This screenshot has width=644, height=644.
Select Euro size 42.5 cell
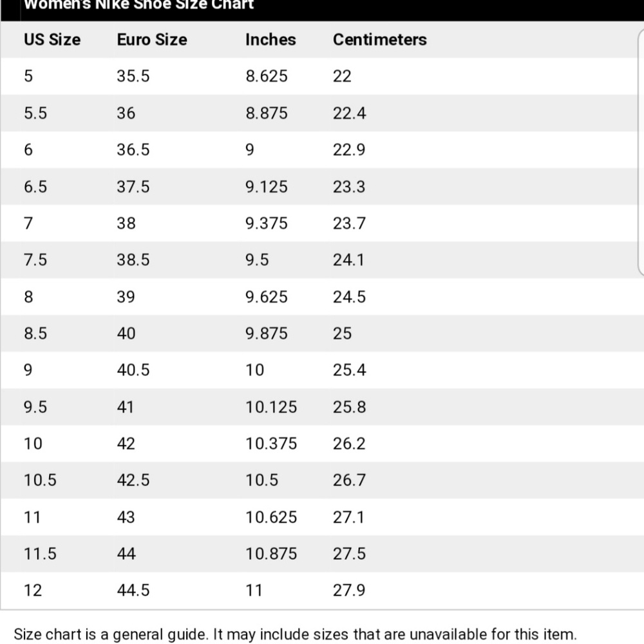[x=133, y=480]
